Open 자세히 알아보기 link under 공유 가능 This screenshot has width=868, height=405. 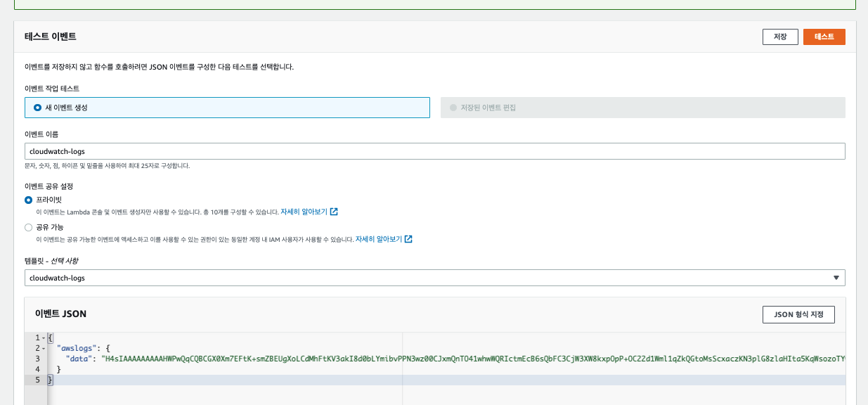tap(378, 239)
